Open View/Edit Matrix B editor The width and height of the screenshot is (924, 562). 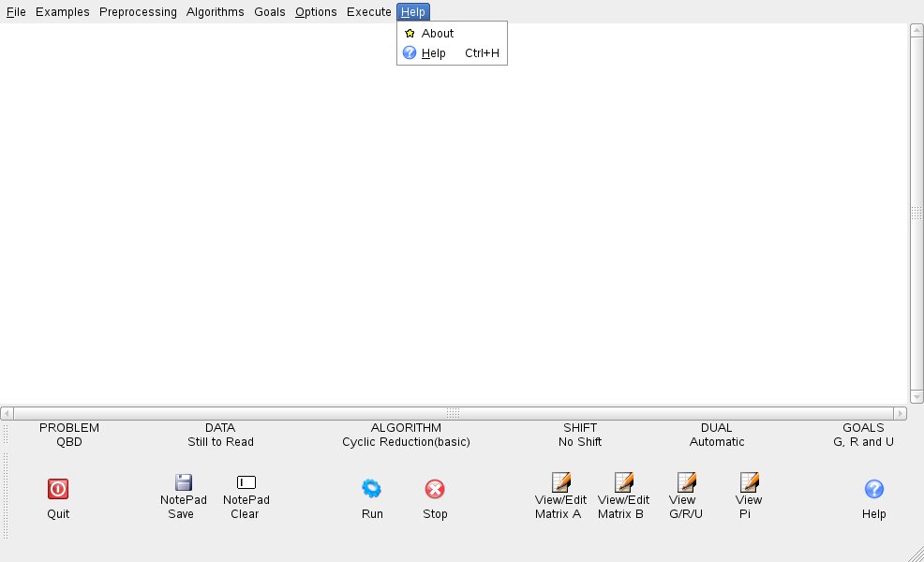[x=623, y=482]
